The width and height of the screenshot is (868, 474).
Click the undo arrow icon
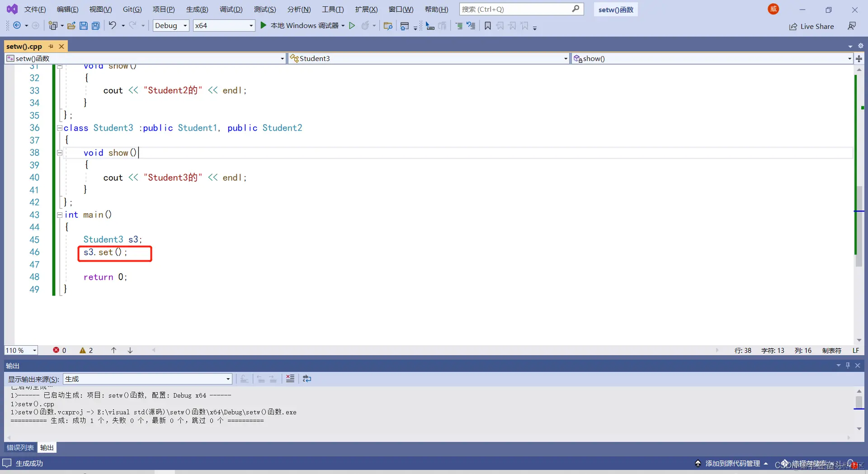112,26
